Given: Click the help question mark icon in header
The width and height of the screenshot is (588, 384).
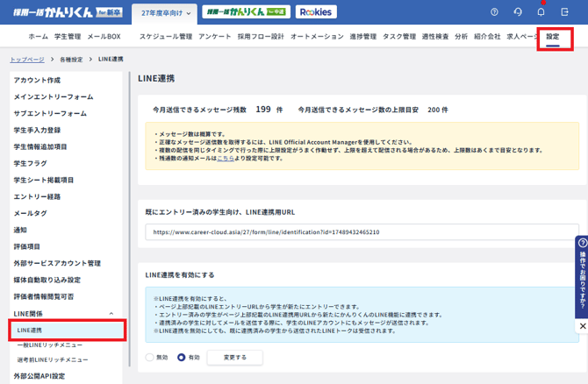Looking at the screenshot, I should pyautogui.click(x=494, y=12).
